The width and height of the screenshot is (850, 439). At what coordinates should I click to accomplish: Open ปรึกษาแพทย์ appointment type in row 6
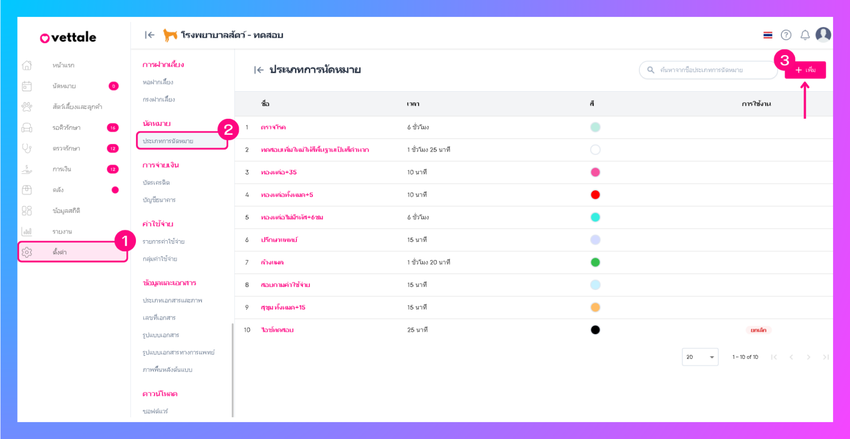click(x=279, y=240)
